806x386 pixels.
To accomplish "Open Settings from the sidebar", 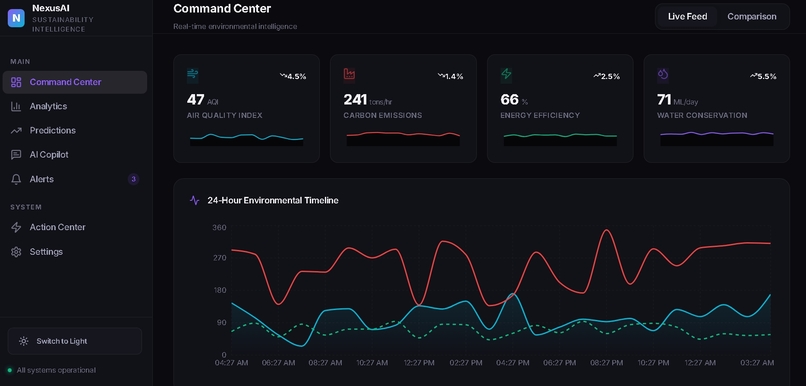I will click(75, 252).
